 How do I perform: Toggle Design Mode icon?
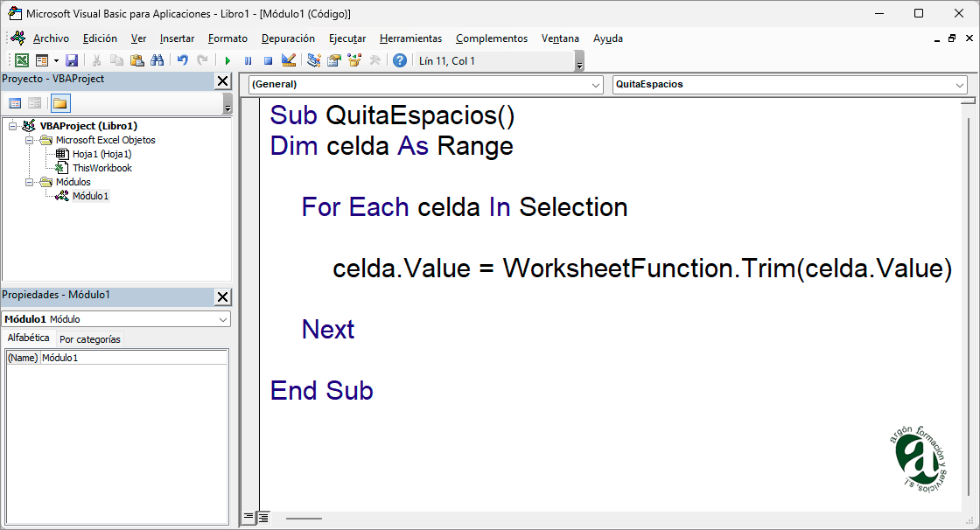[288, 60]
